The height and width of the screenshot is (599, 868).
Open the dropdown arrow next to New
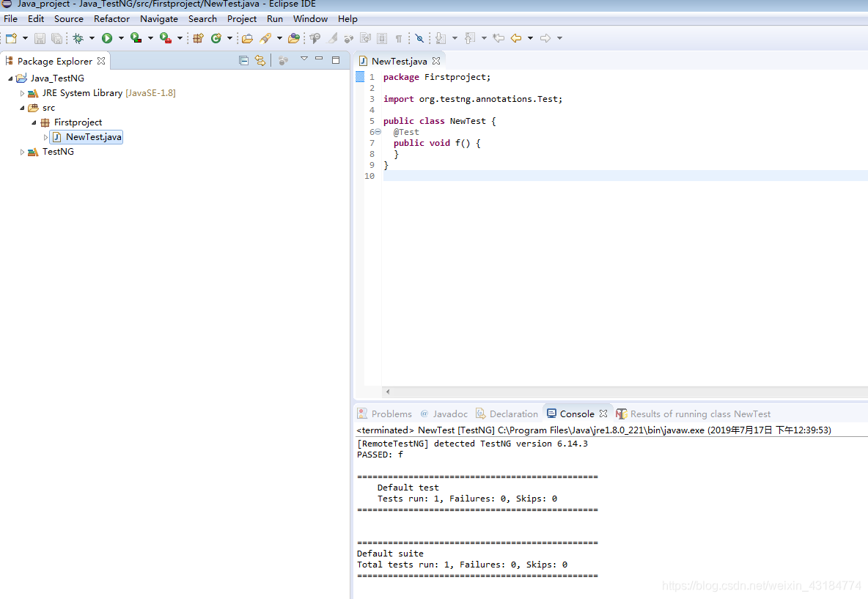25,38
